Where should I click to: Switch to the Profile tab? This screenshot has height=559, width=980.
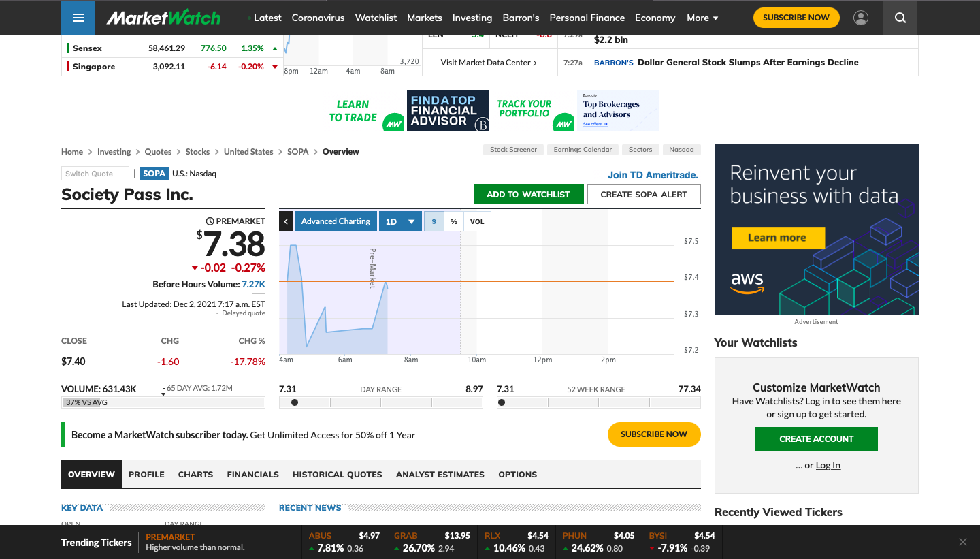146,475
